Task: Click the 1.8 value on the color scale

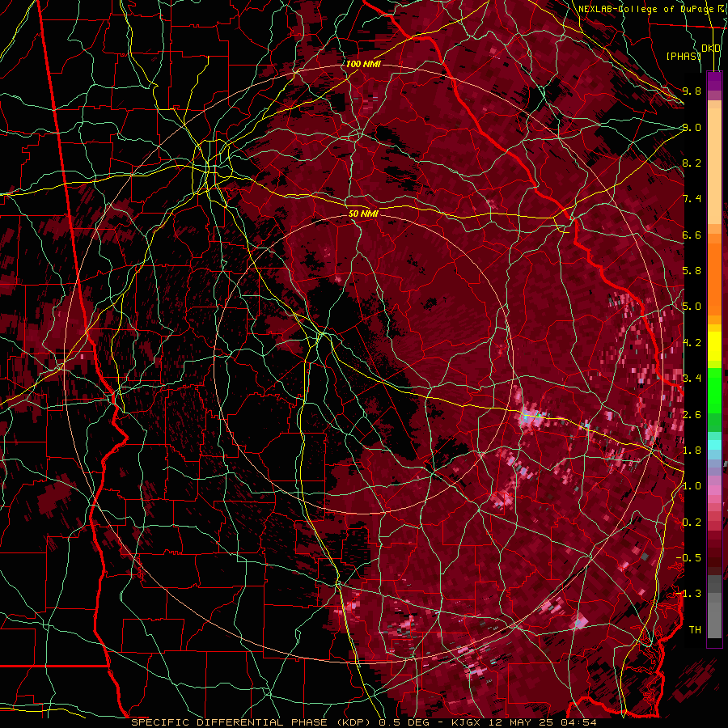Action: 692,451
